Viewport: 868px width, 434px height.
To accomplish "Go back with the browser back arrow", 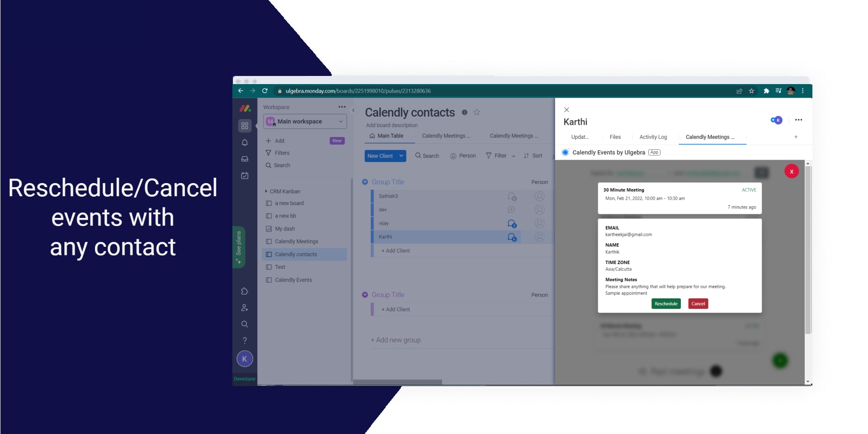I will (241, 91).
